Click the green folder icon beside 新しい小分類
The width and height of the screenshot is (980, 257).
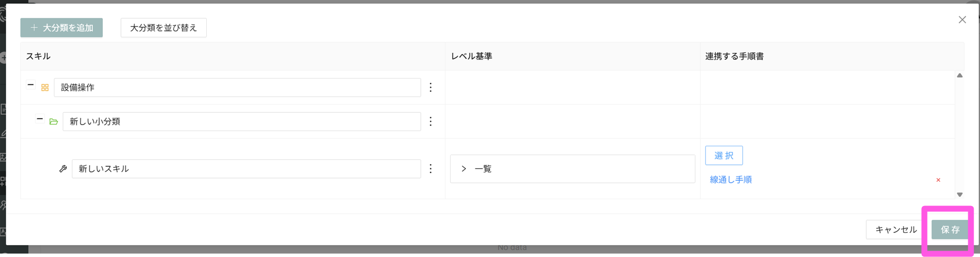point(54,122)
